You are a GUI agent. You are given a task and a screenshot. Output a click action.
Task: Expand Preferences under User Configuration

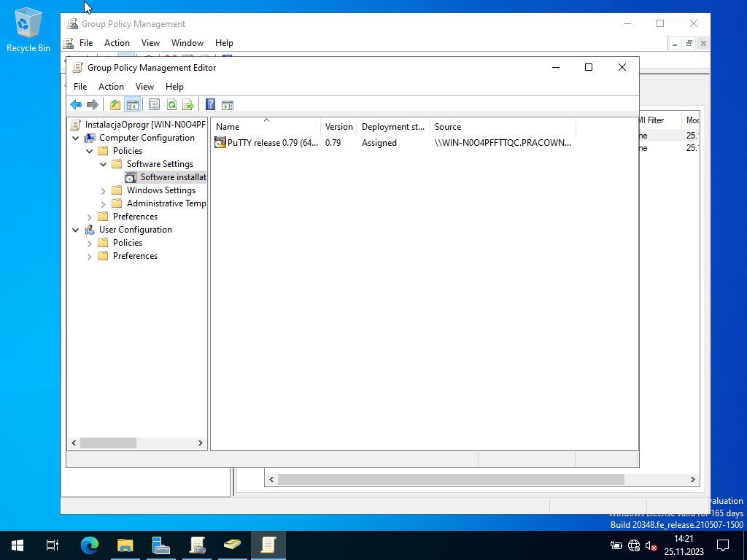(x=89, y=257)
